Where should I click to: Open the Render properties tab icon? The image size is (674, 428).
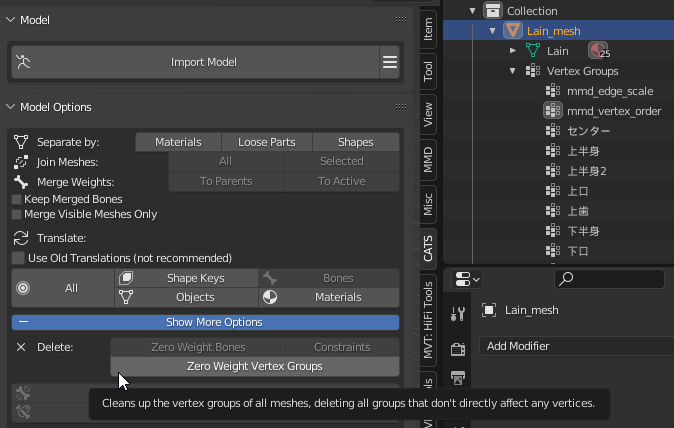point(457,349)
